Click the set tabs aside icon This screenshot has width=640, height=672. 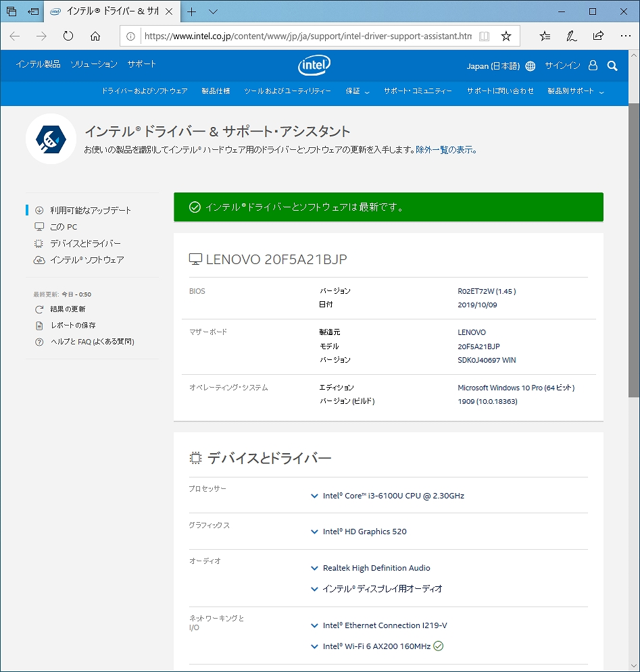pyautogui.click(x=33, y=11)
